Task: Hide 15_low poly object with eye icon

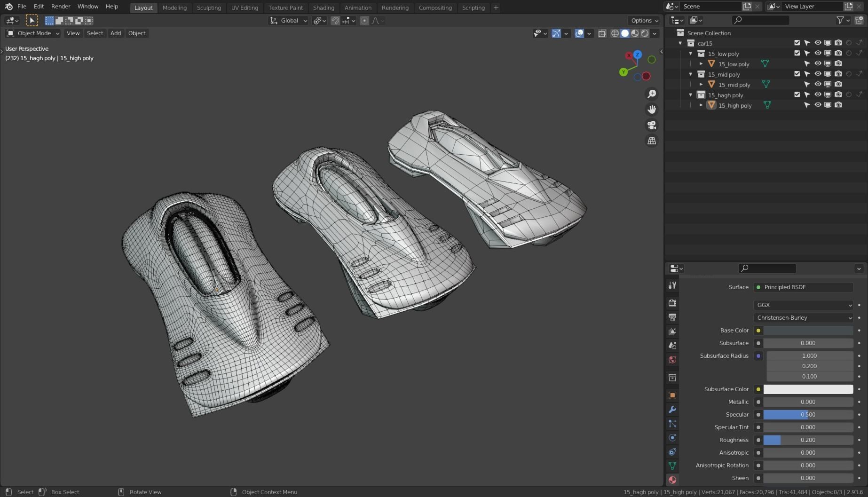Action: (x=818, y=63)
